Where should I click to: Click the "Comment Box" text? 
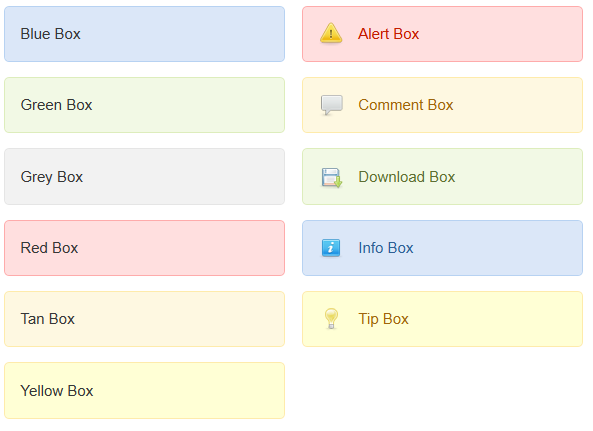(406, 105)
